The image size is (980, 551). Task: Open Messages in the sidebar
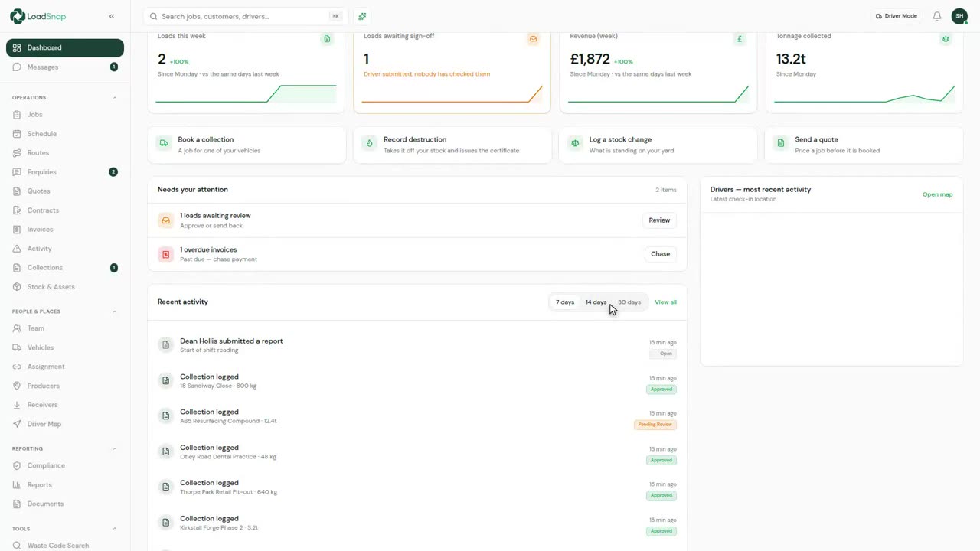[x=65, y=67]
